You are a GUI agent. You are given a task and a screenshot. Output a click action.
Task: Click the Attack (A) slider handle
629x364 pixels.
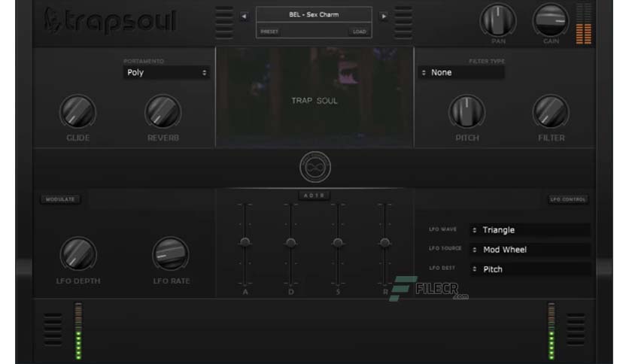coord(245,242)
